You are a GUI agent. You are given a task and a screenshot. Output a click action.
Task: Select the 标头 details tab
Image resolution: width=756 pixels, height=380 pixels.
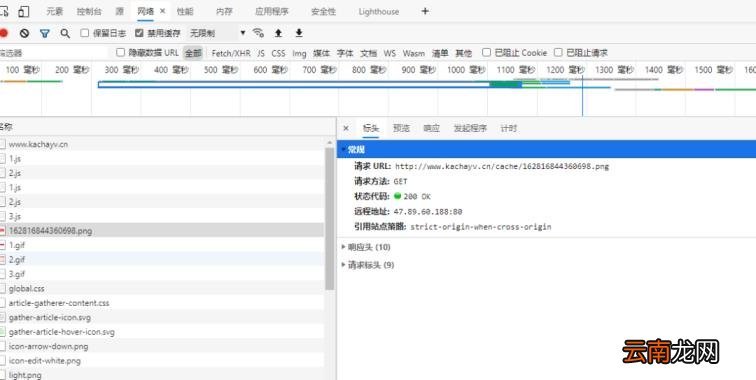pos(371,128)
